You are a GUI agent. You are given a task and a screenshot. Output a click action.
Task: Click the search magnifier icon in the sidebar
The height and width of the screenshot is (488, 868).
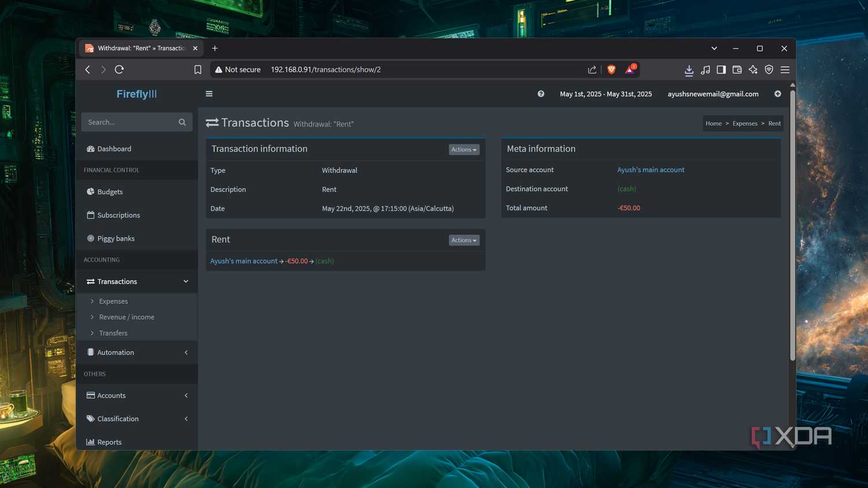tap(182, 122)
